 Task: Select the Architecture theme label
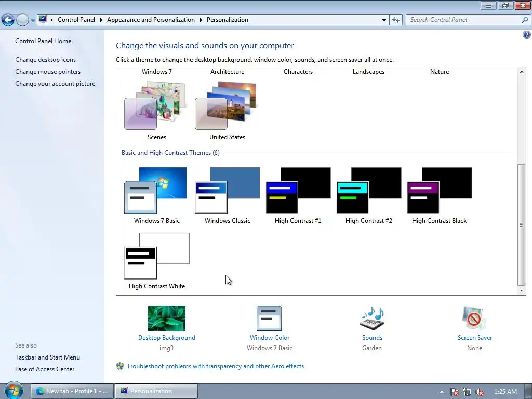click(x=227, y=72)
